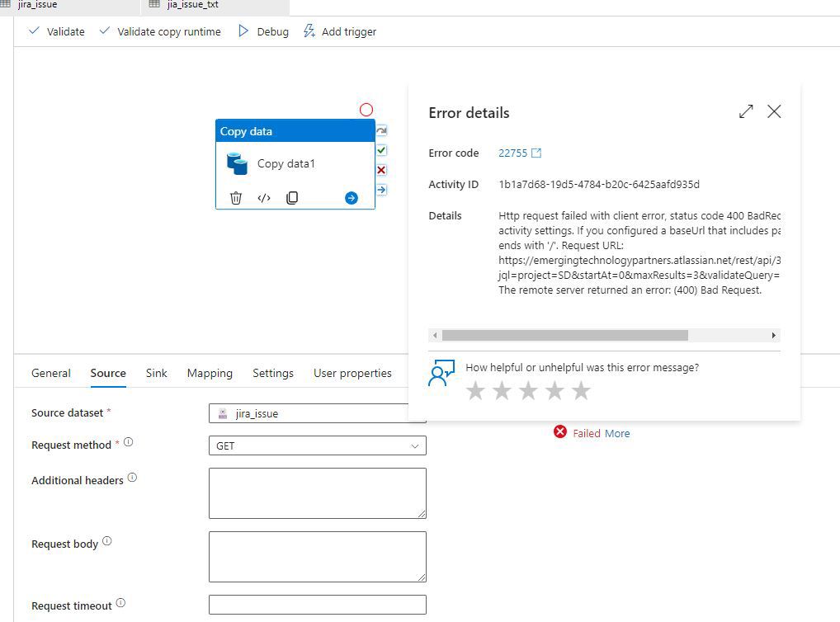Click the skipped-path curved arrow icon
The width and height of the screenshot is (840, 622).
[x=380, y=130]
